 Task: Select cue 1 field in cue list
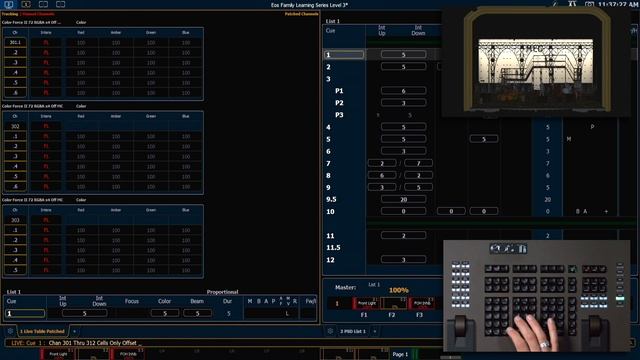[x=344, y=55]
